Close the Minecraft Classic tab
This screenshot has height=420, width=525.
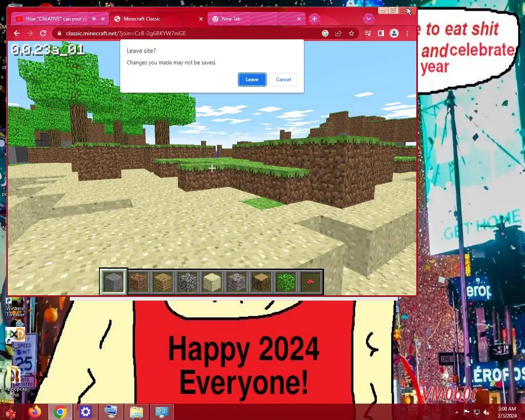pos(201,19)
